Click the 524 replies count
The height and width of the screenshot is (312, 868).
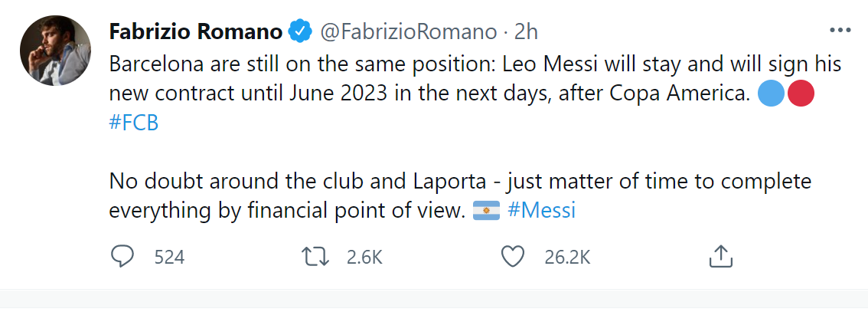tap(169, 258)
